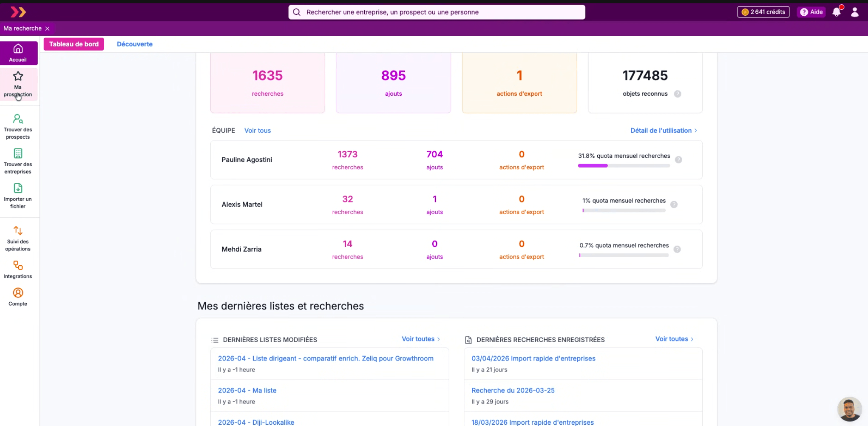Image resolution: width=868 pixels, height=426 pixels.
Task: Click the Alexis Martel name
Action: point(242,204)
